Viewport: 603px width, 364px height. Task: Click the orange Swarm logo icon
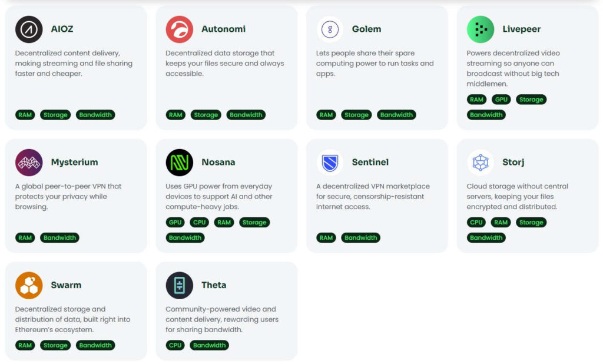29,285
